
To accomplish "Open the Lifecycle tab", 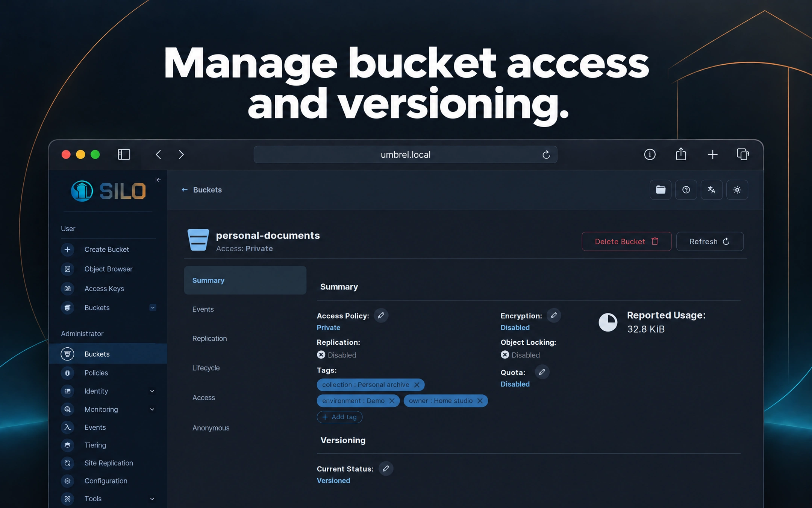I will coord(206,368).
